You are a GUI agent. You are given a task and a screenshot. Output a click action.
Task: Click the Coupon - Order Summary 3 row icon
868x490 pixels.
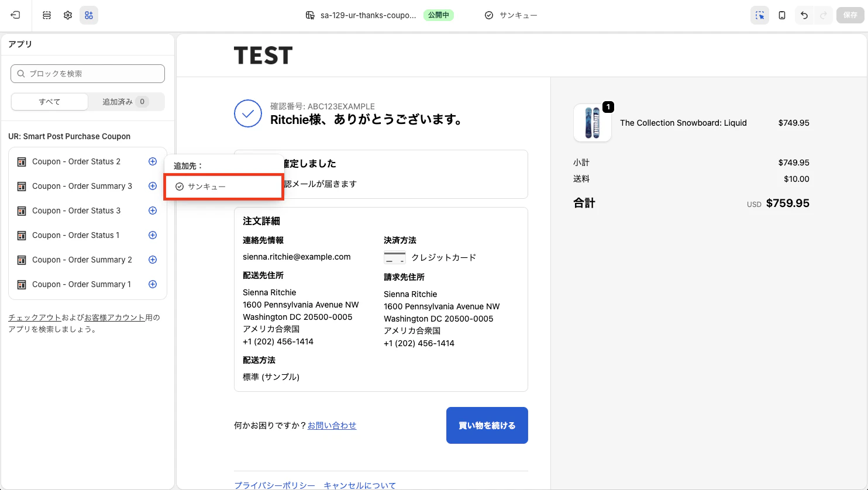(x=22, y=187)
